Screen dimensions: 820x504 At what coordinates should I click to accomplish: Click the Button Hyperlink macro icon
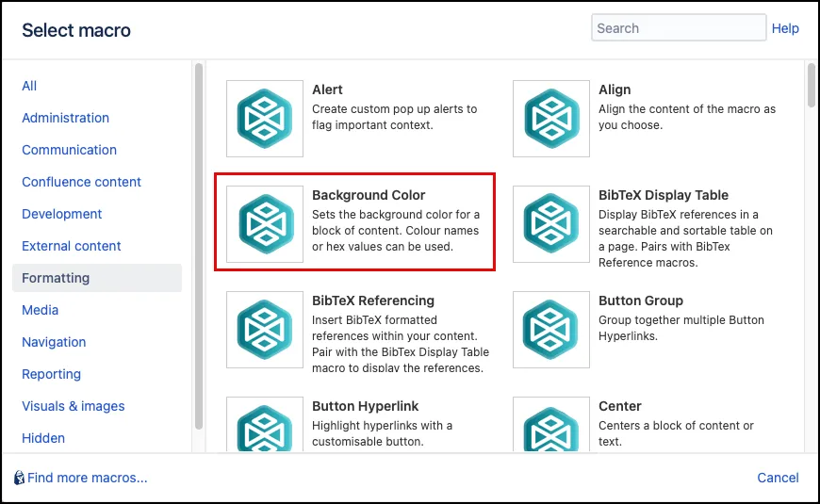[265, 424]
